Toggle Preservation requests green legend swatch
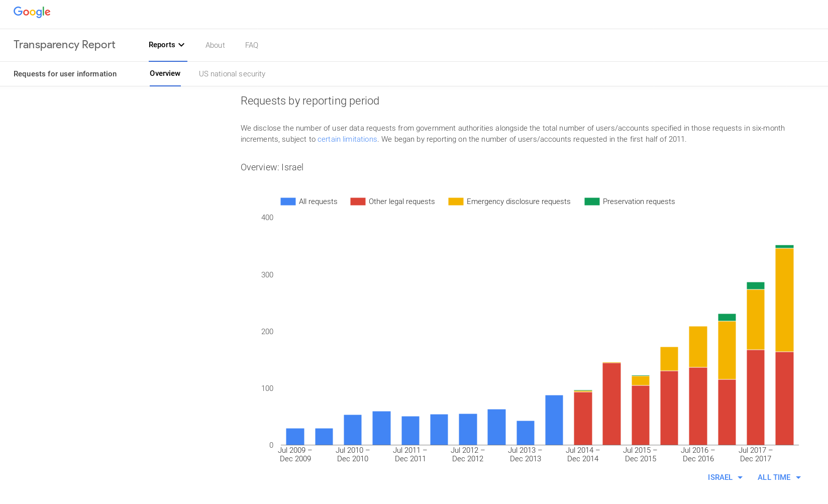Screen dimensions: 828x504 [592, 201]
